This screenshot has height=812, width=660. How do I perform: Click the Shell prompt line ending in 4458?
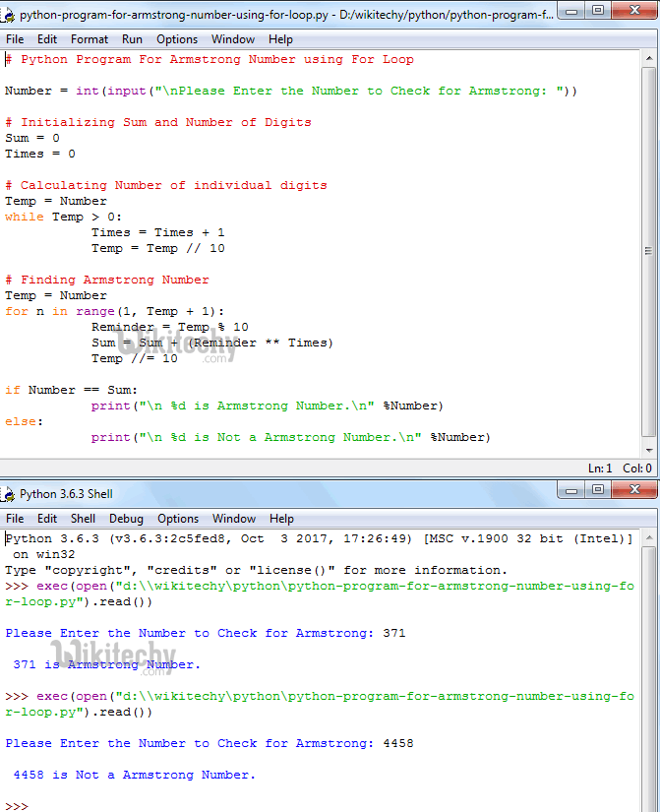pos(210,743)
